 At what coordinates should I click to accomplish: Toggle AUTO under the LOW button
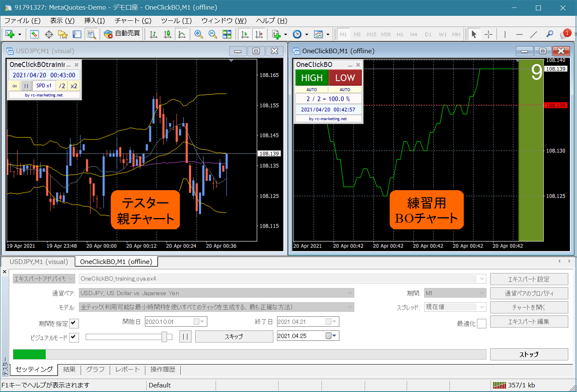point(345,89)
